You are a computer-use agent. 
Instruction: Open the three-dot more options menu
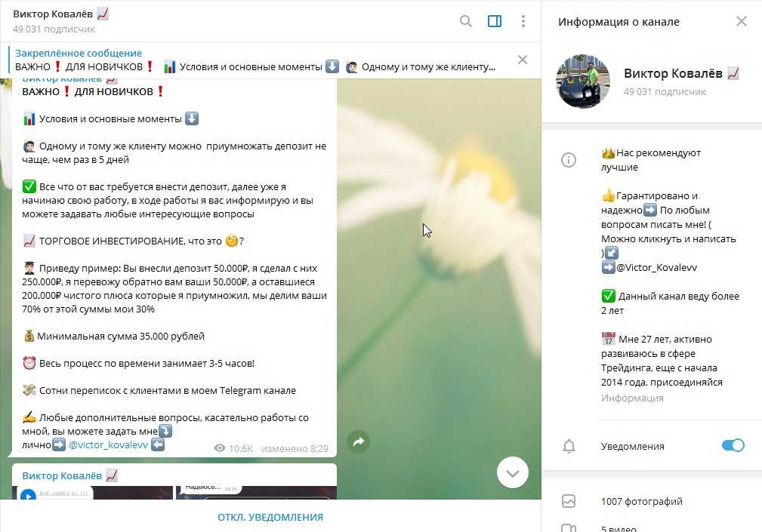tap(523, 21)
